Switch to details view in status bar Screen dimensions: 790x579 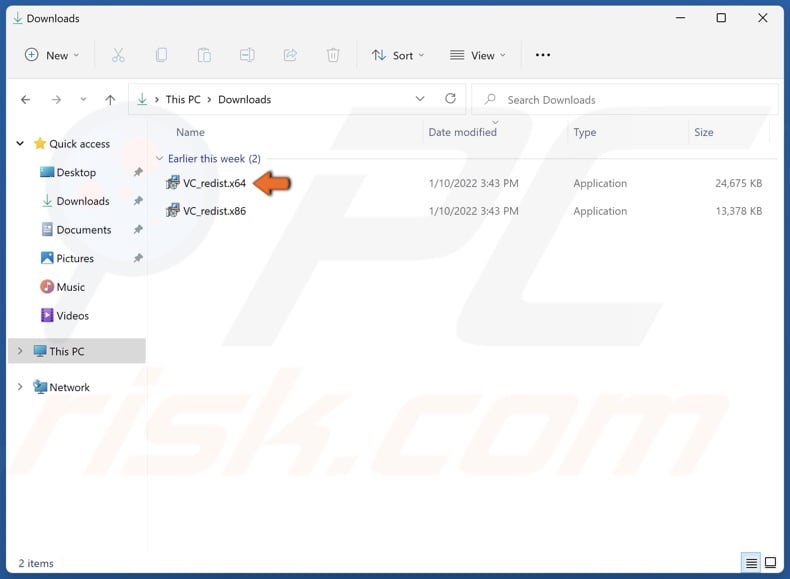pyautogui.click(x=751, y=563)
